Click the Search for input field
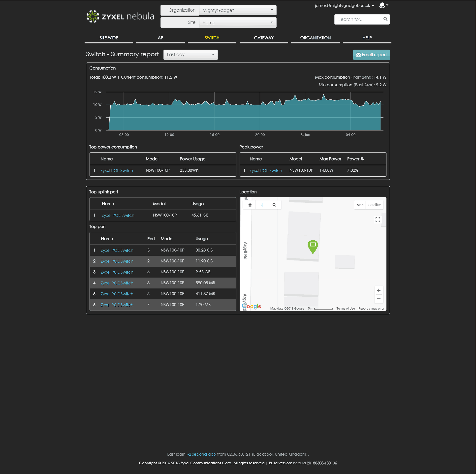Screen dimensions: 476x474 pos(358,19)
